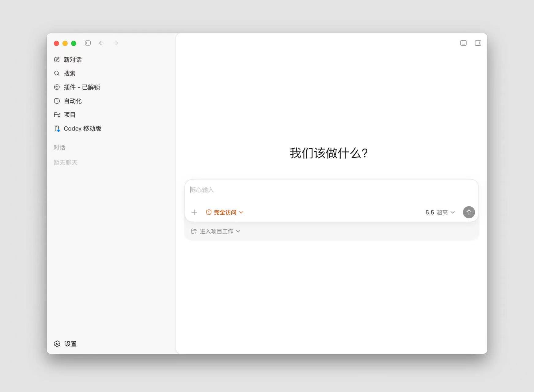Expand the 完全访问 permissions dropdown

[x=225, y=212]
